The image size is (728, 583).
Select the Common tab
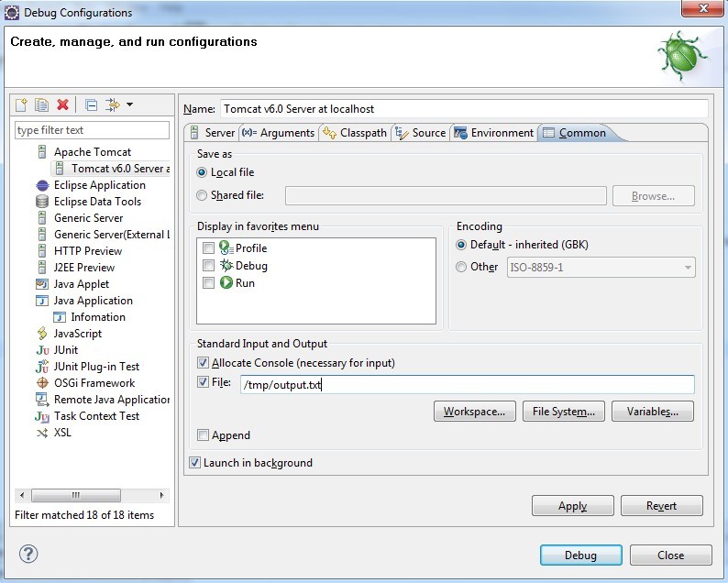[575, 133]
